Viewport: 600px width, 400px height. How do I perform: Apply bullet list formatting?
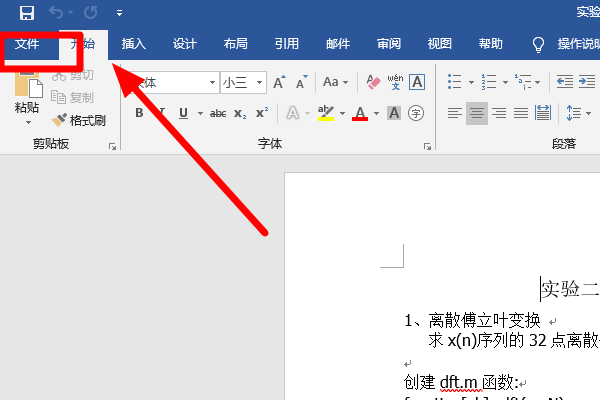pyautogui.click(x=455, y=82)
